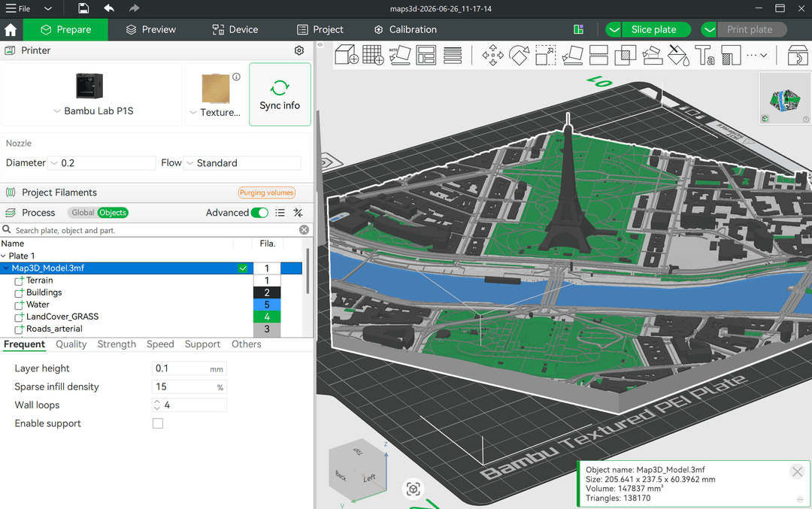Click the Wall loops stepper
The image size is (812, 509).
coord(157,405)
